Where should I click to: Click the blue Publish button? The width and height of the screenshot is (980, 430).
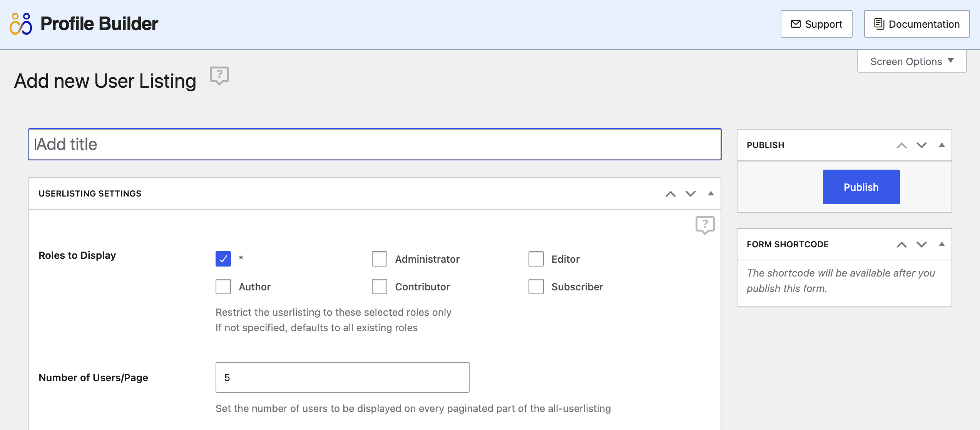(861, 187)
